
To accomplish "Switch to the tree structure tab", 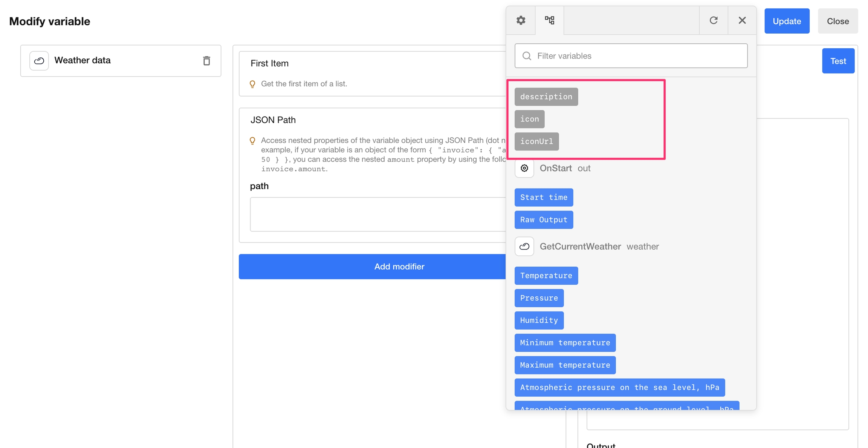I will [550, 20].
